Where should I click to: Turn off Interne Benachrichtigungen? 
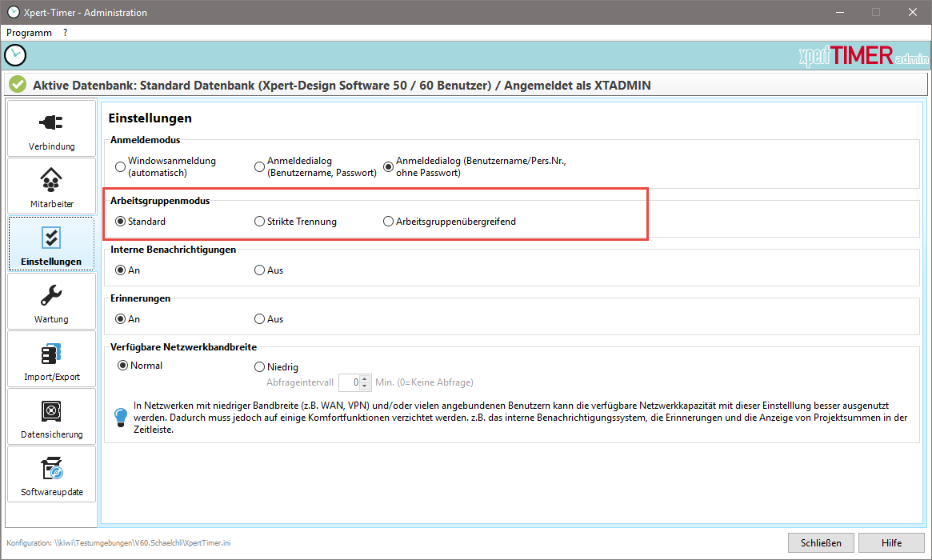click(x=259, y=270)
